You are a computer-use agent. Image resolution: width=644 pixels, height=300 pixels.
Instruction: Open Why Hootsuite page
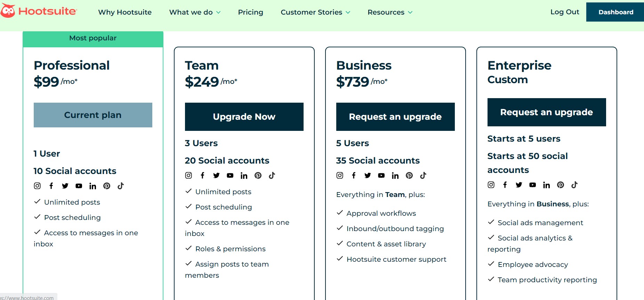[125, 12]
